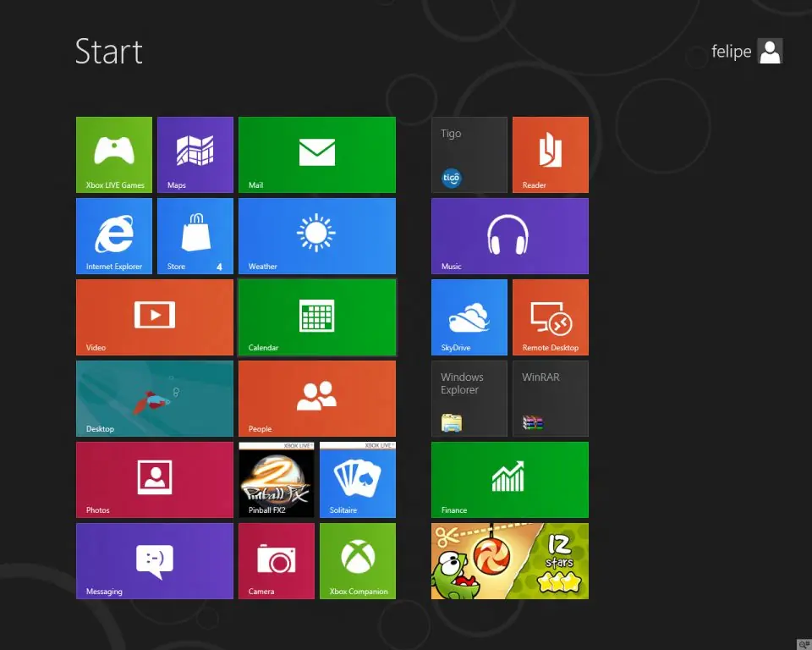Screen dimensions: 812x650
Task: Open the Tigo tile
Action: pyautogui.click(x=469, y=155)
